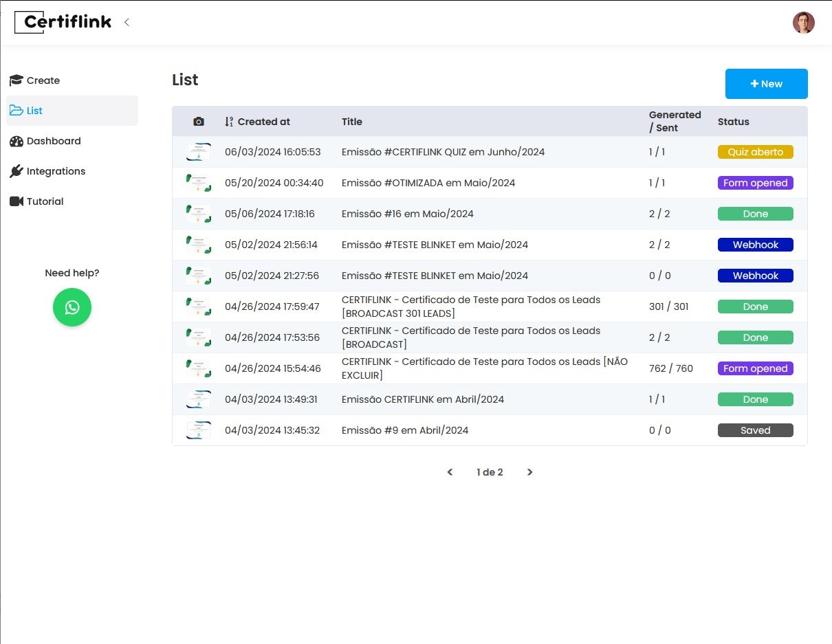
Task: Open the Tutorial menu item
Action: pos(72,201)
